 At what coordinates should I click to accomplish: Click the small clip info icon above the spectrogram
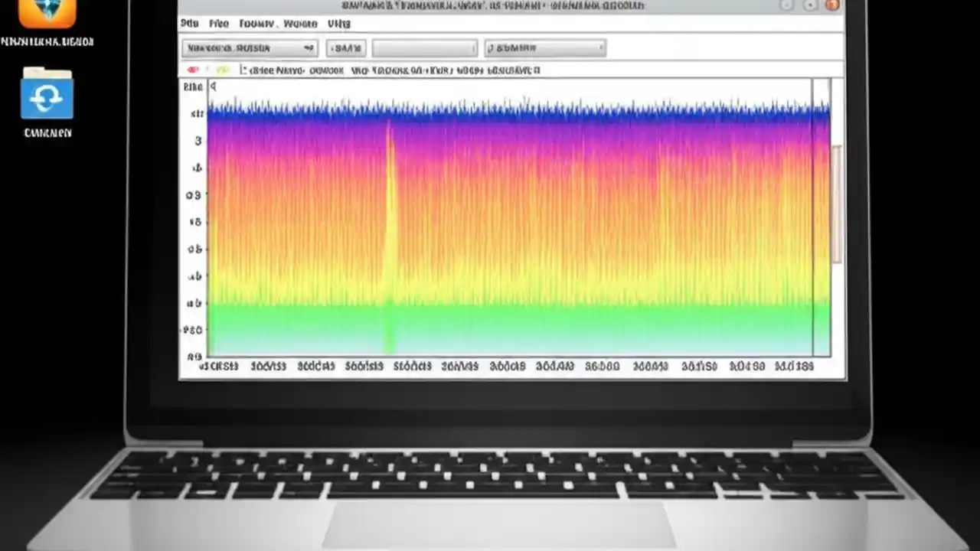coord(243,70)
